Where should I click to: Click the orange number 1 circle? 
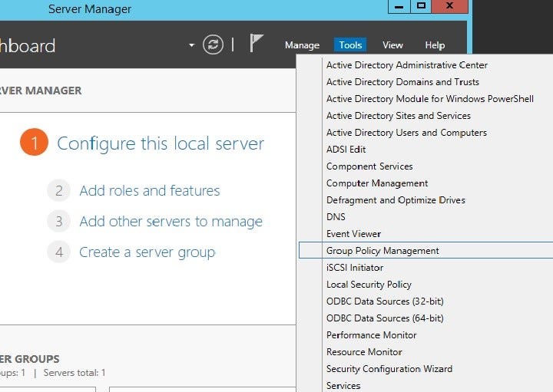coord(35,142)
